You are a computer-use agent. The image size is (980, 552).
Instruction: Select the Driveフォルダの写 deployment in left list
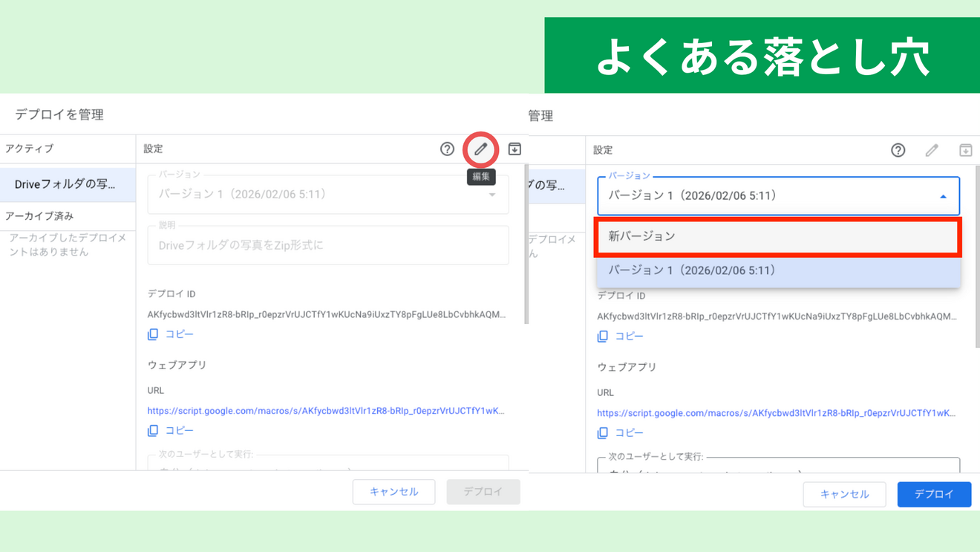68,184
